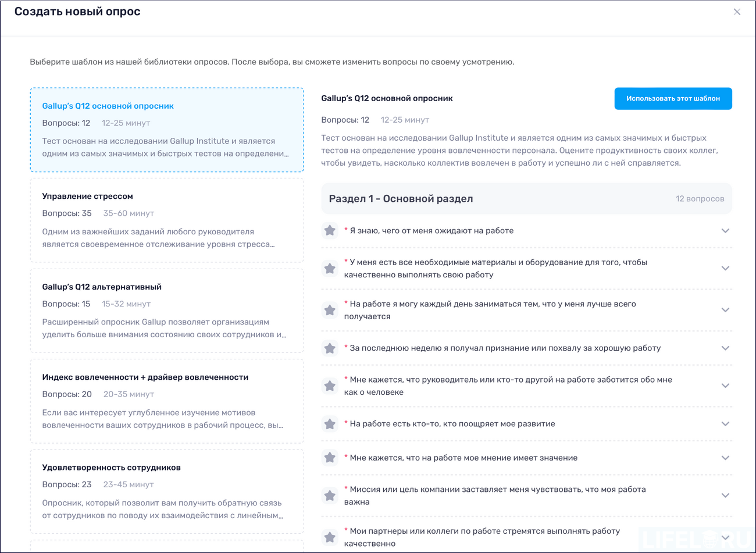
Task: Open the 'Индекс вовлеченности + драйвер вовлеченности' template
Action: point(167,402)
